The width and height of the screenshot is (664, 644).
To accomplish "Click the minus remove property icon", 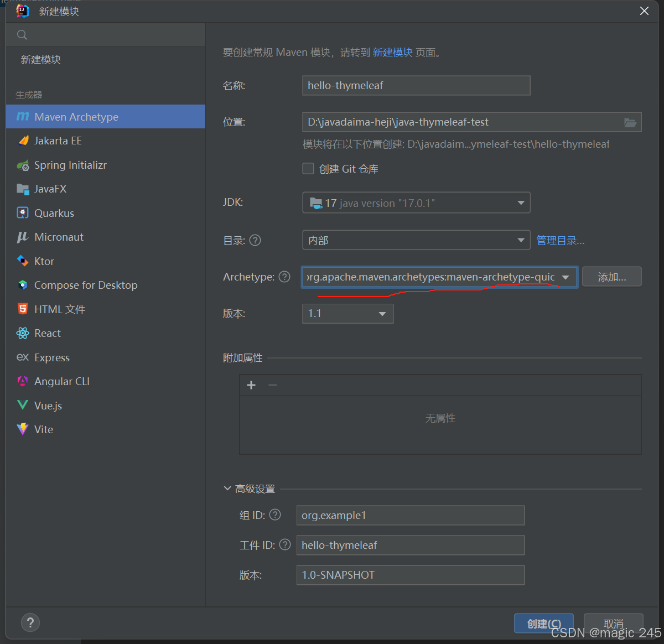I will (x=273, y=385).
